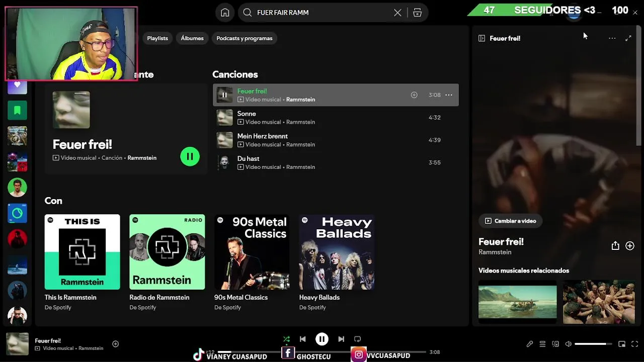The image size is (644, 362).
Task: Click into the search field 'FUER FAIR RAMM'
Action: [x=322, y=13]
